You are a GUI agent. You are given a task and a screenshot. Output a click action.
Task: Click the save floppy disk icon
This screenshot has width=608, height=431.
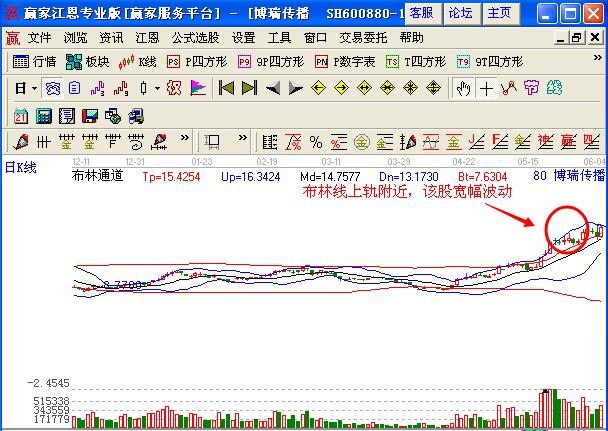(90, 116)
